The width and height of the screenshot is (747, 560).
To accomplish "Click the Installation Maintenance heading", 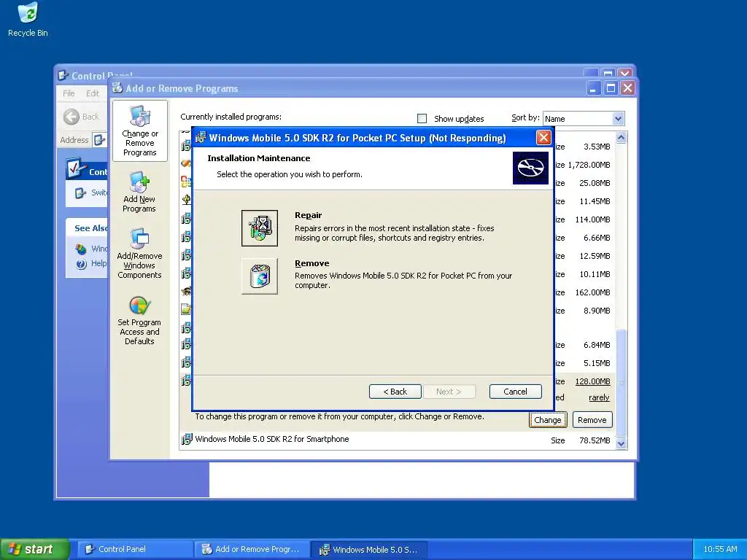I will pyautogui.click(x=259, y=158).
